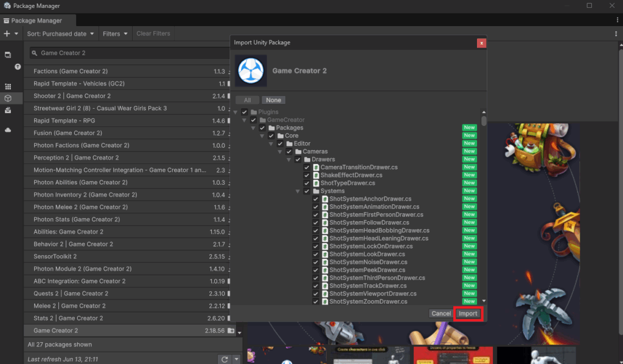Click the Drawers folder icon

tap(307, 160)
